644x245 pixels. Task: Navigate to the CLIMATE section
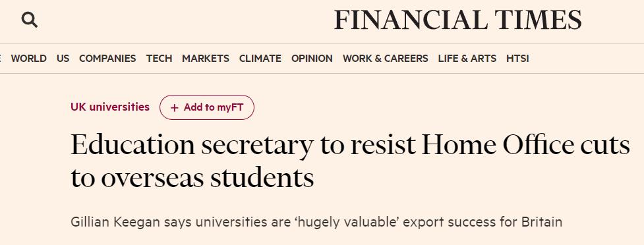tap(260, 59)
